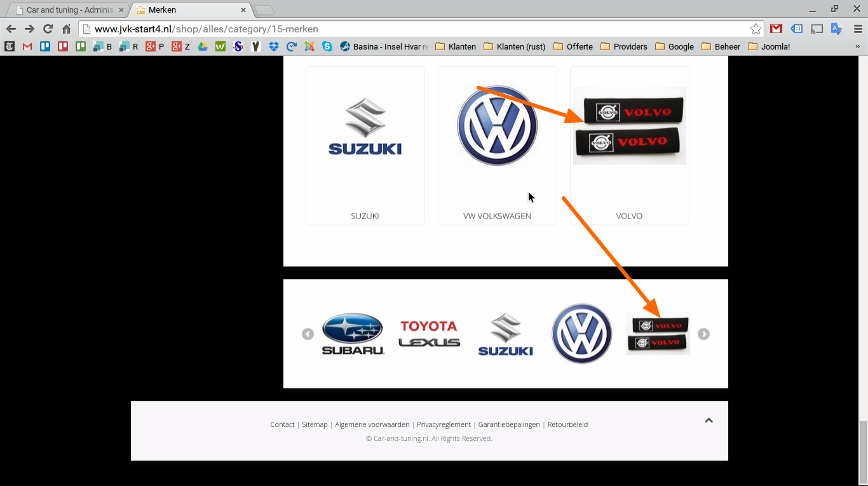868x486 pixels.
Task: Open the Gmail bookmark in bookmarks bar
Action: coord(27,46)
